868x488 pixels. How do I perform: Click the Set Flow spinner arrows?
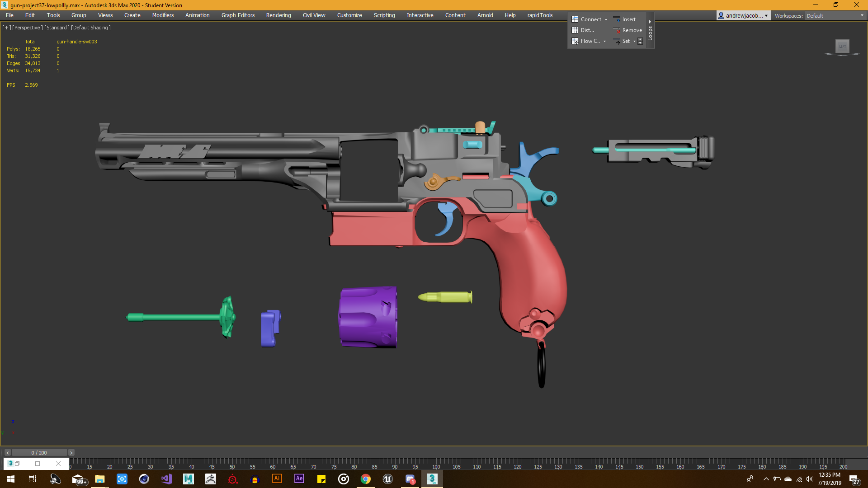640,41
